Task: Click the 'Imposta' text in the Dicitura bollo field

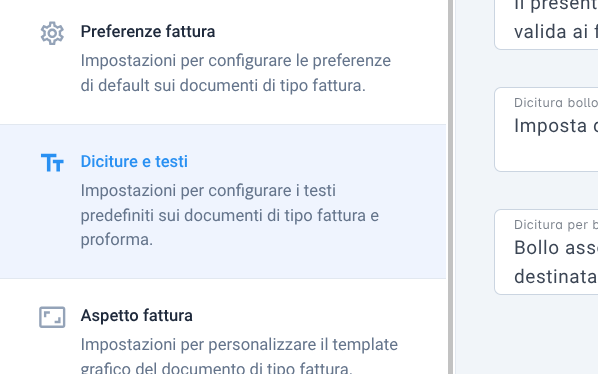Action: 550,126
